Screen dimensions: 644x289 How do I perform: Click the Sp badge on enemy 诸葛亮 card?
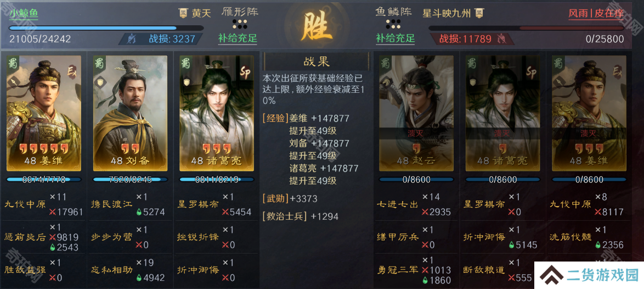532,73
